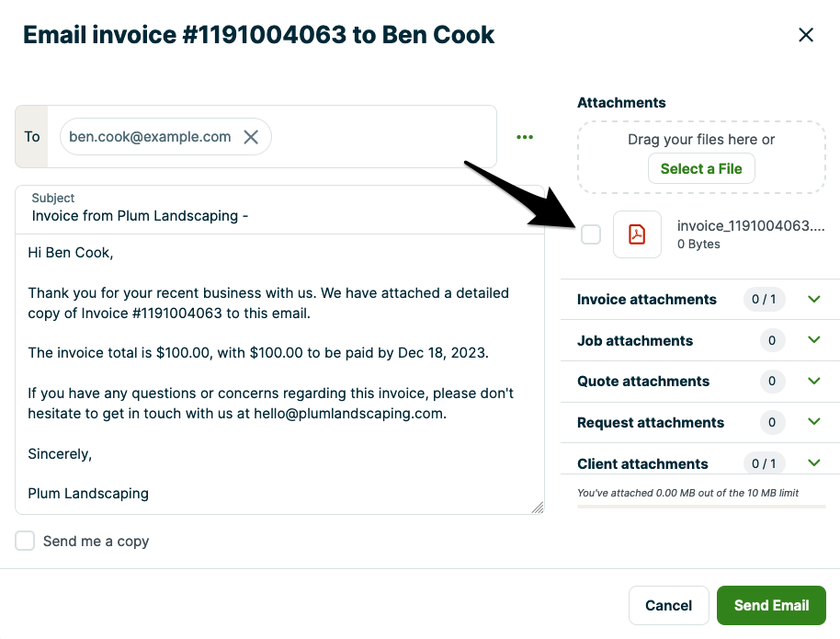The width and height of the screenshot is (840, 639).
Task: Enable Send me a copy
Action: (x=25, y=541)
